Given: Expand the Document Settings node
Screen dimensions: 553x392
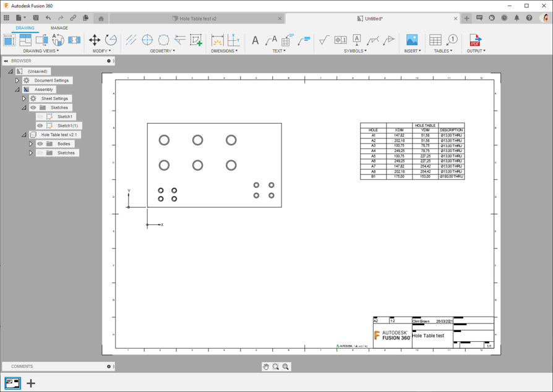Looking at the screenshot, I should (x=17, y=80).
